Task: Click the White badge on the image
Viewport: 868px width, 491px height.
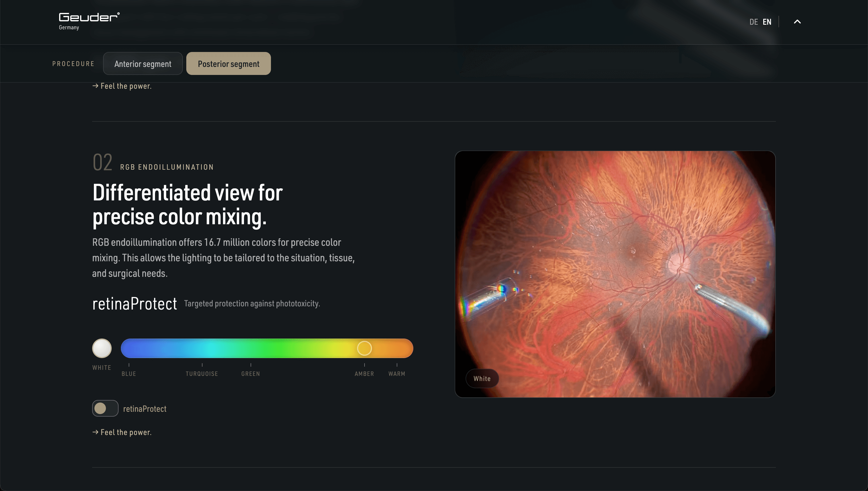Action: click(x=482, y=378)
